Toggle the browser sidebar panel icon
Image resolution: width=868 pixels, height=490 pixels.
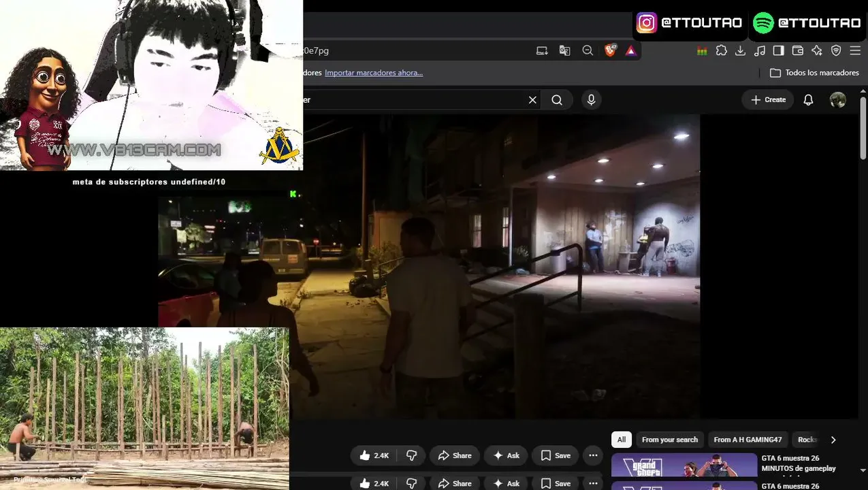pyautogui.click(x=779, y=50)
